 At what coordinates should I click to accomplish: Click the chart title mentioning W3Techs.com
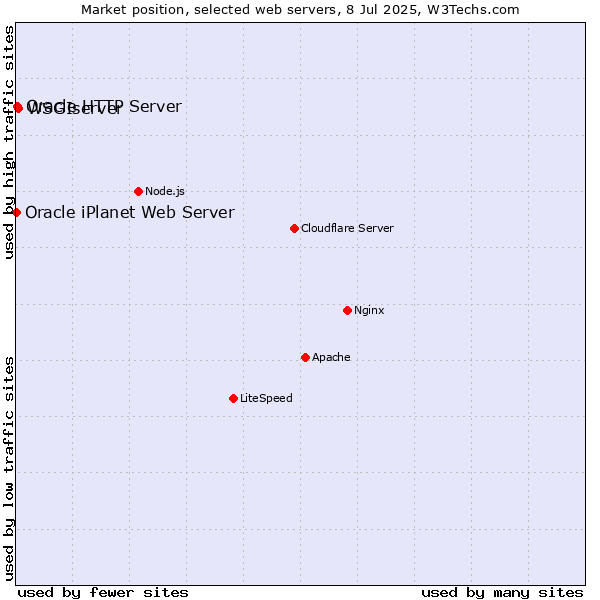pos(300,10)
